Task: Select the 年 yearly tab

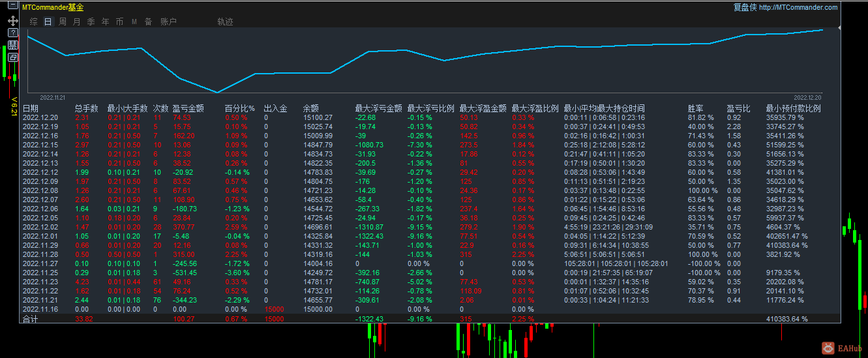Action: pos(106,22)
